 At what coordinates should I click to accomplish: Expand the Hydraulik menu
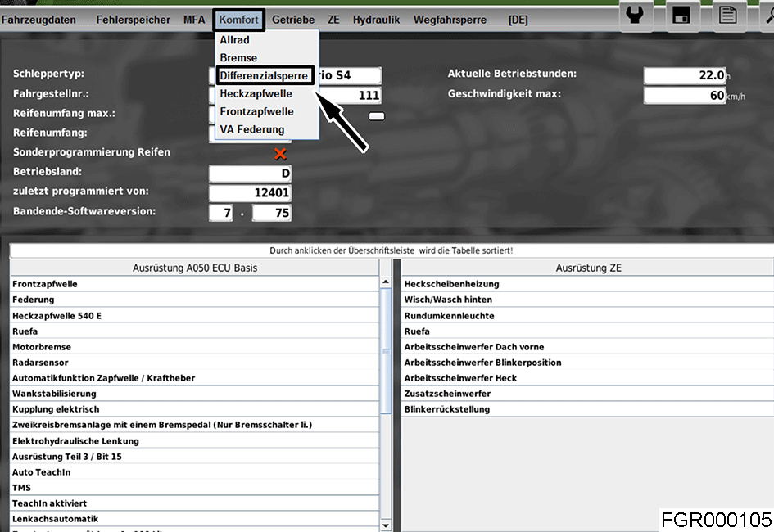tap(376, 20)
